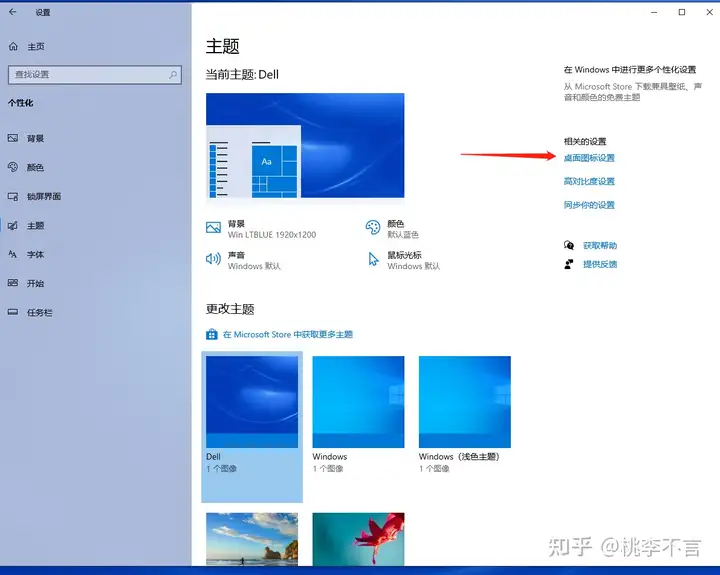Click the 鼠标光标 cursor icon

tap(374, 259)
